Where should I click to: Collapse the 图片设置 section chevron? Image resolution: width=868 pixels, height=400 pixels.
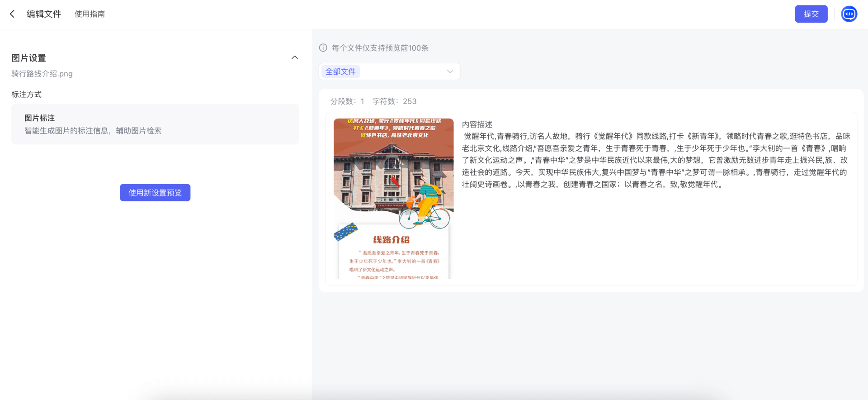click(295, 57)
